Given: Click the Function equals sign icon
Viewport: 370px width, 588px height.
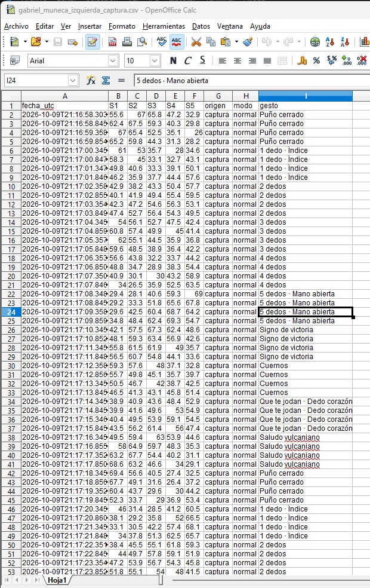Looking at the screenshot, I should (x=121, y=80).
